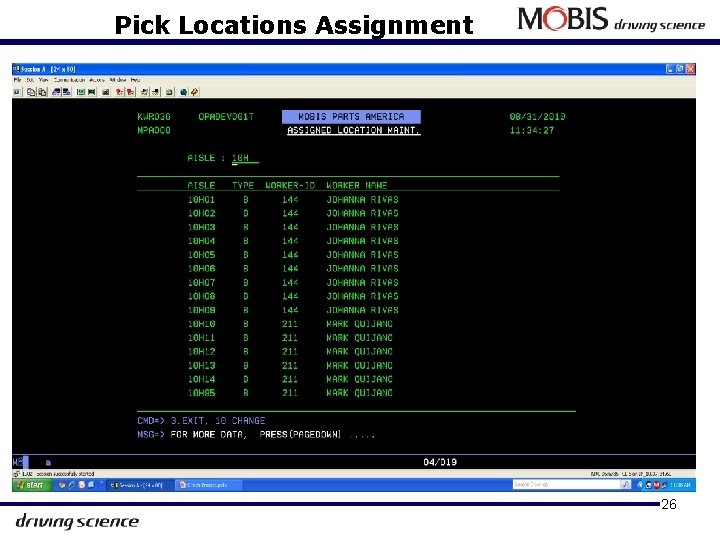
Task: Select aisle 10H05 in the table
Action: (201, 255)
